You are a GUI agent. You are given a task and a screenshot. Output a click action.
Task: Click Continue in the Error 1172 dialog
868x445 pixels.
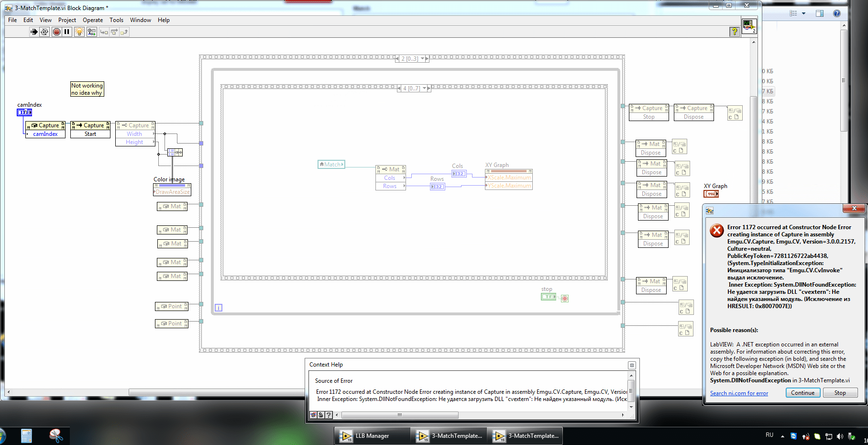[802, 392]
